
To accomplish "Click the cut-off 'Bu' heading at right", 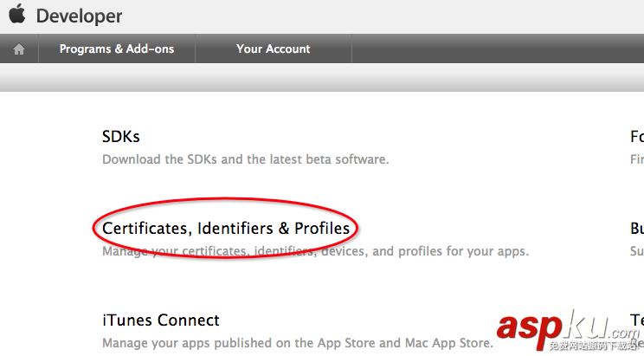I will point(637,229).
